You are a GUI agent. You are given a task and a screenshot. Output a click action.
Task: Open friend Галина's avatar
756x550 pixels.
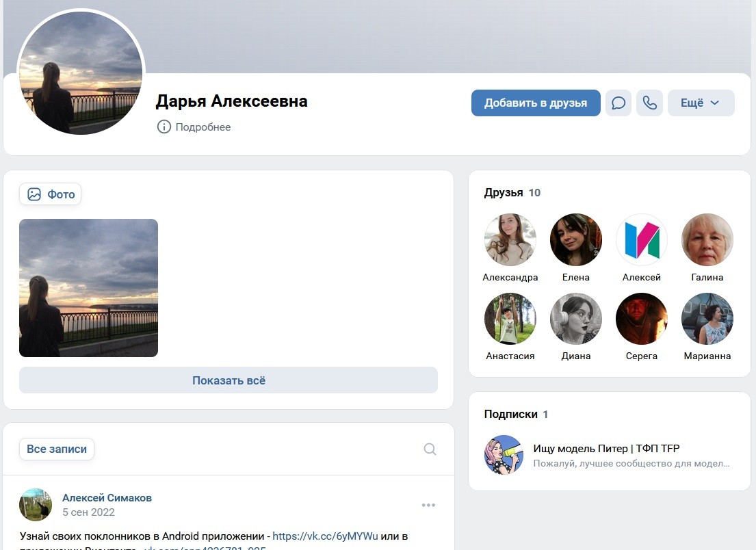coord(707,239)
